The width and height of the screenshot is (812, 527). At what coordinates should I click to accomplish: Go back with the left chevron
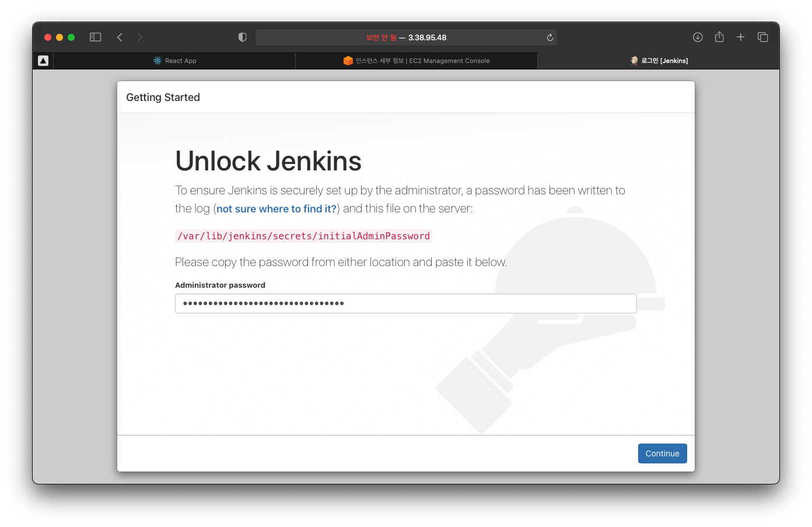120,37
